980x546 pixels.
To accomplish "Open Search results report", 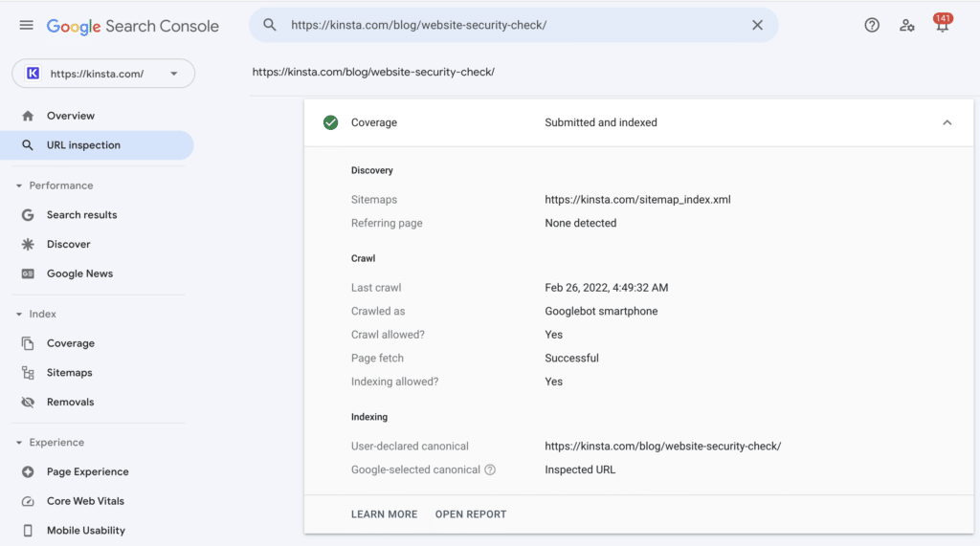I will pos(81,215).
